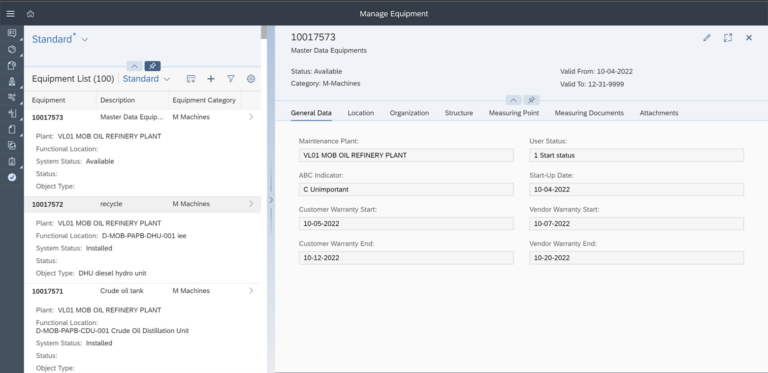The height and width of the screenshot is (373, 768).
Task: Select equipment number 10017572
Action: click(48, 204)
